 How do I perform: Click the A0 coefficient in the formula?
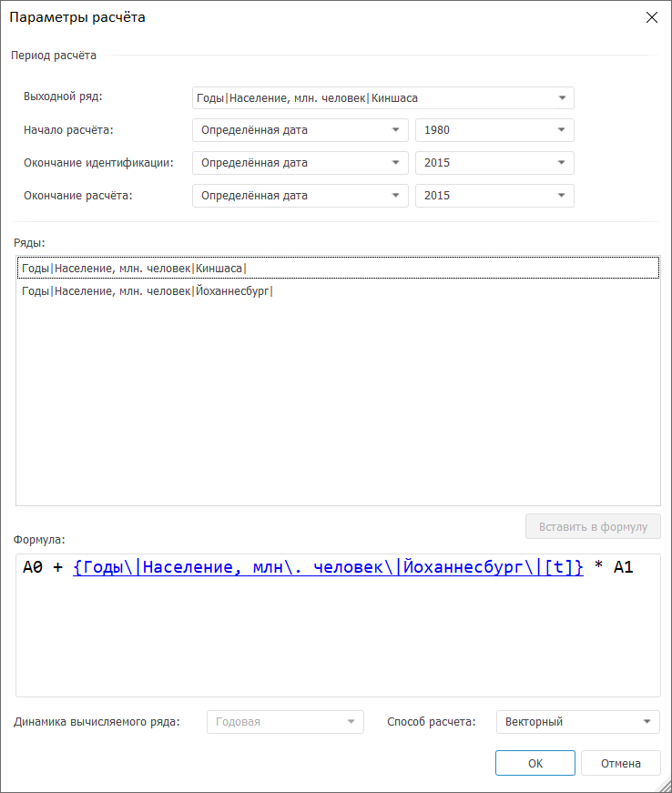point(33,567)
